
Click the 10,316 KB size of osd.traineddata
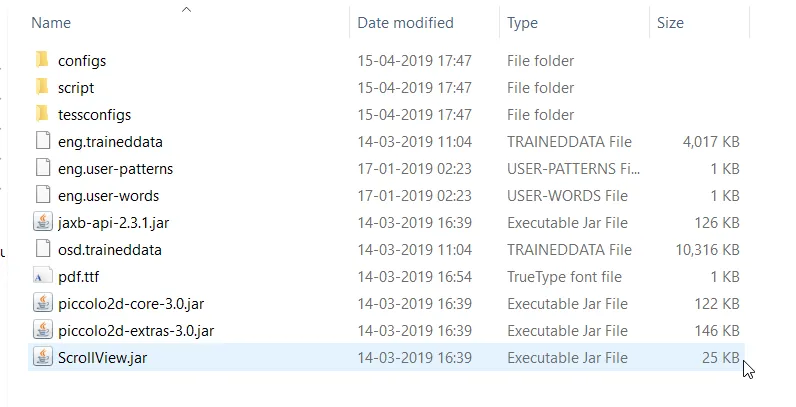705,249
